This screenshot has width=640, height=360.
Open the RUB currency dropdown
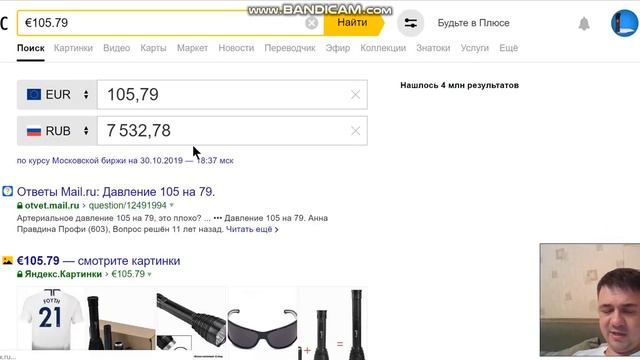coord(57,131)
